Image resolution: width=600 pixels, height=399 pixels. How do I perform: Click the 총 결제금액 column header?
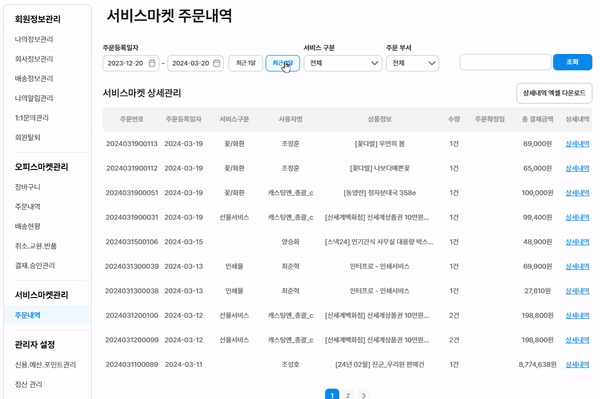(537, 119)
